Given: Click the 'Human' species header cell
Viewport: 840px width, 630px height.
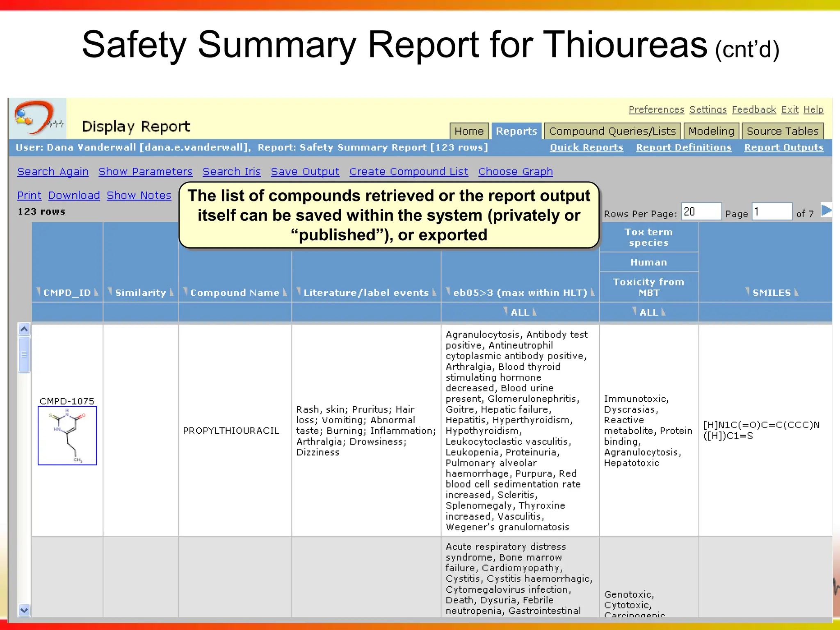Looking at the screenshot, I should 649,262.
